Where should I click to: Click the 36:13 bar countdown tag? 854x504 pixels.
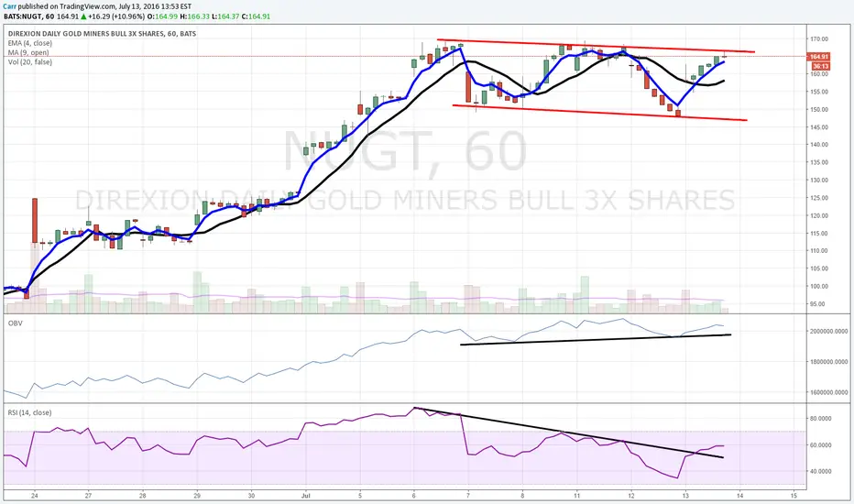(820, 66)
